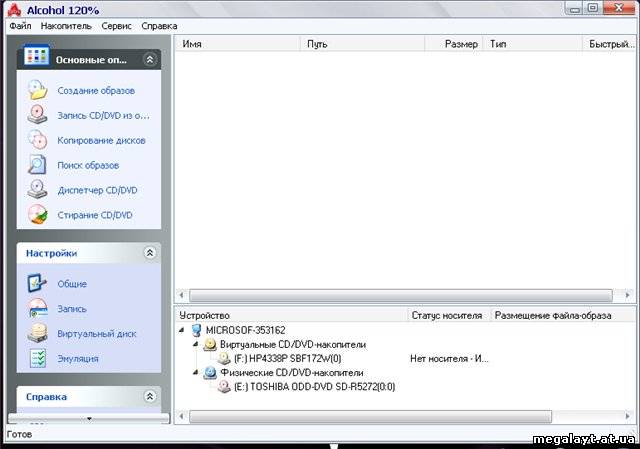Click the Основные операции panel icon
The image size is (640, 449).
click(36, 56)
